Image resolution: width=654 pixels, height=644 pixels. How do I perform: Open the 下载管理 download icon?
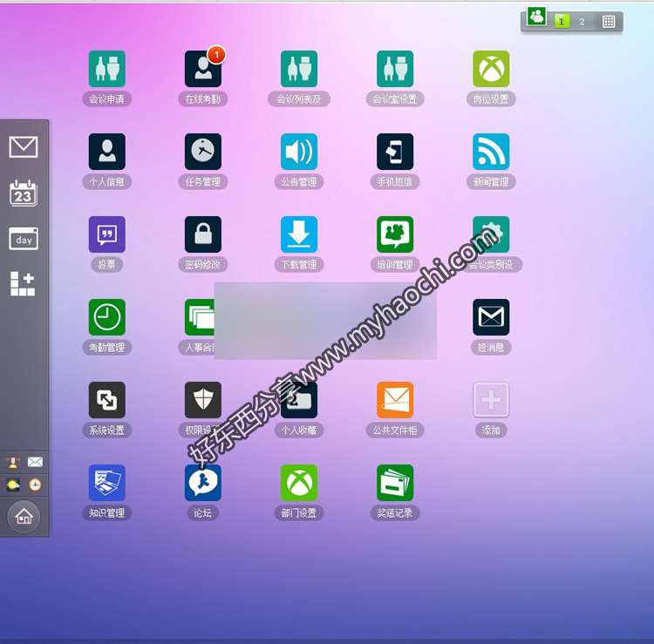(299, 234)
